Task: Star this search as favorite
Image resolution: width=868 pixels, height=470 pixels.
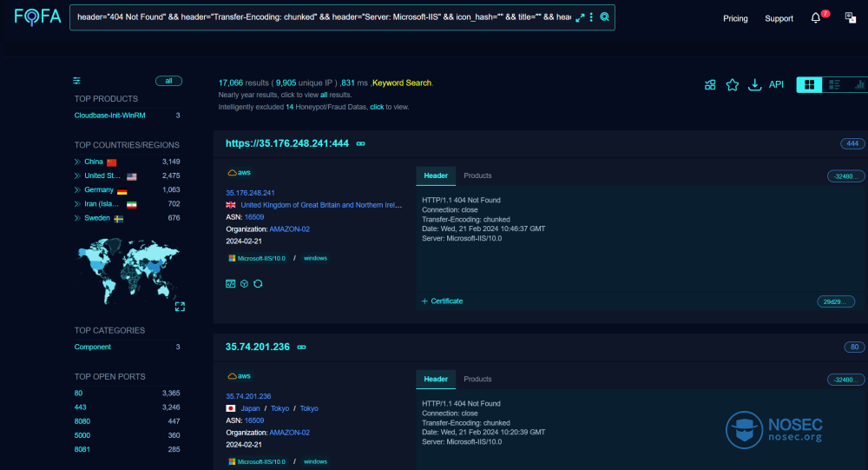Action: coord(733,85)
